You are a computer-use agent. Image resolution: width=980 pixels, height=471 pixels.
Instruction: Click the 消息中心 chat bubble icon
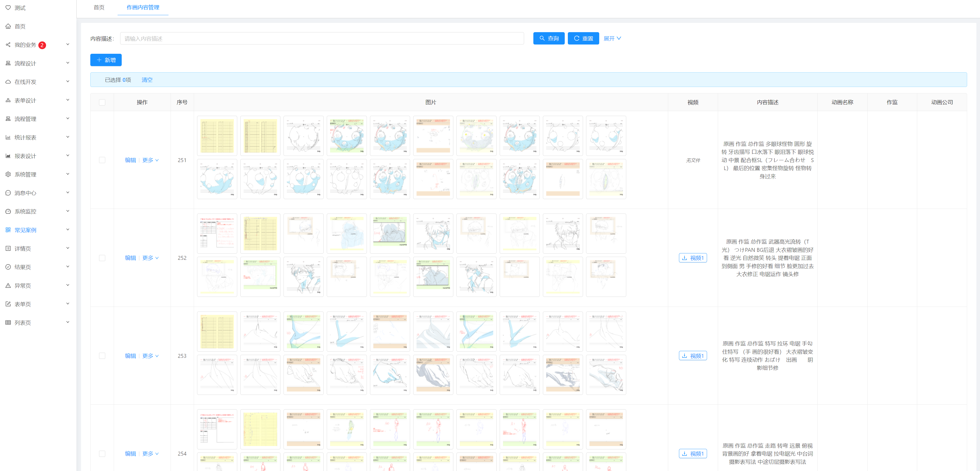[x=8, y=193]
